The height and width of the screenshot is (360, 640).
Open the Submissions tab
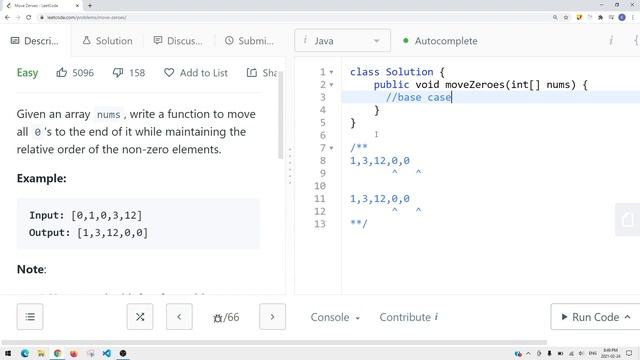(x=249, y=41)
